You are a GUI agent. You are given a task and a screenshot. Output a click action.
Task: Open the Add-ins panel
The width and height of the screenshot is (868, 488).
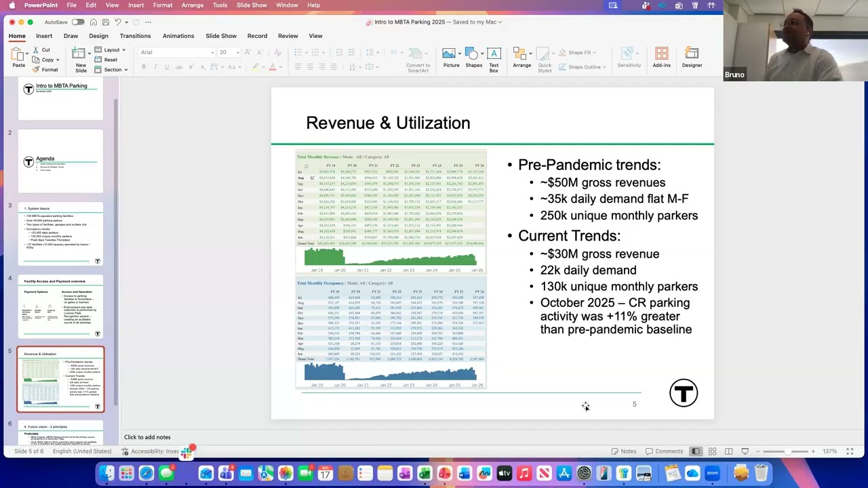(661, 58)
